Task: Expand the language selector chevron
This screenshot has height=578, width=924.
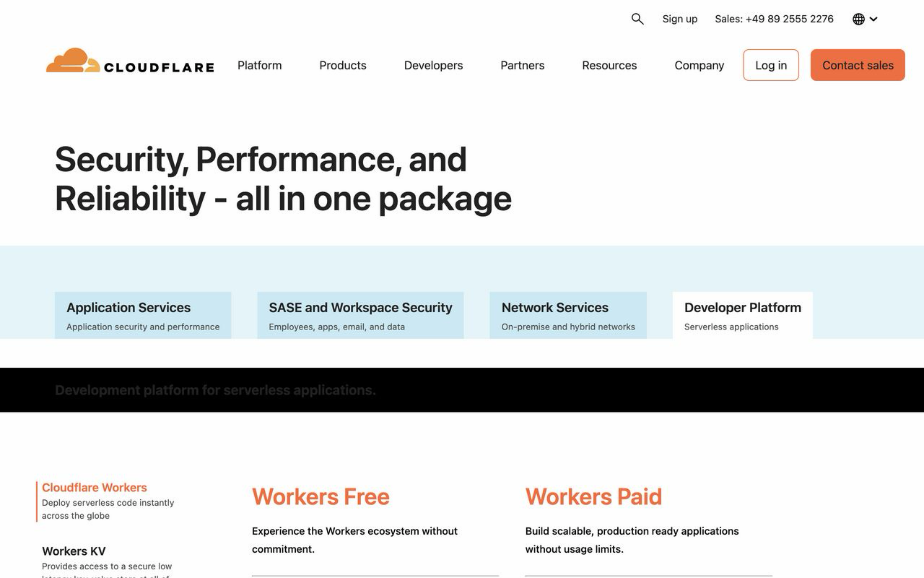Action: (873, 19)
